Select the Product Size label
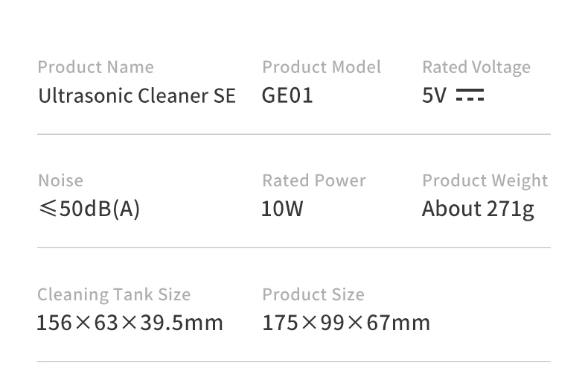Screen dimensions: 588x392 313,294
